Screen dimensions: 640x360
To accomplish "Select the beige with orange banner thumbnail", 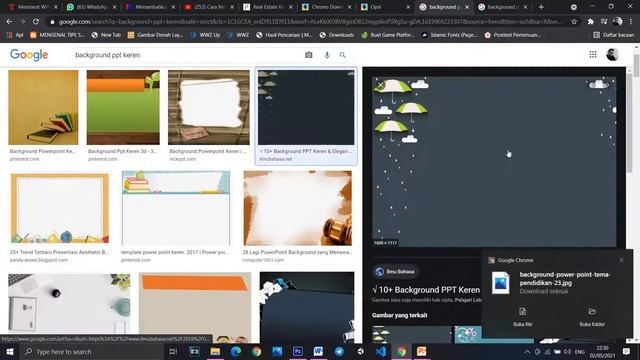I will [x=195, y=307].
